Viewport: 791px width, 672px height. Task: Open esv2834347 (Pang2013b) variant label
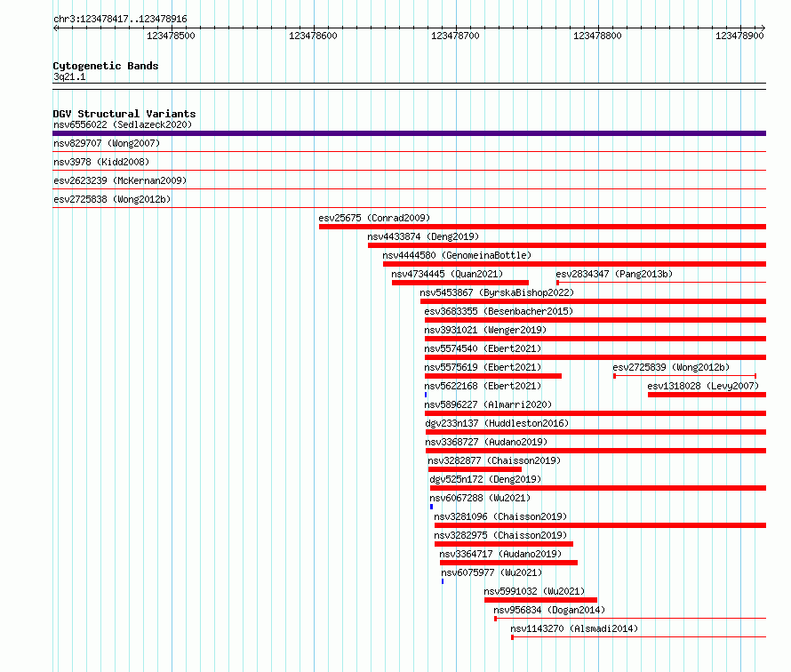[614, 274]
